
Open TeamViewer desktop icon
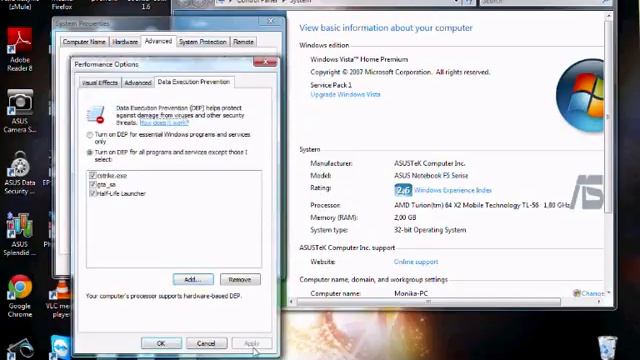point(60,347)
